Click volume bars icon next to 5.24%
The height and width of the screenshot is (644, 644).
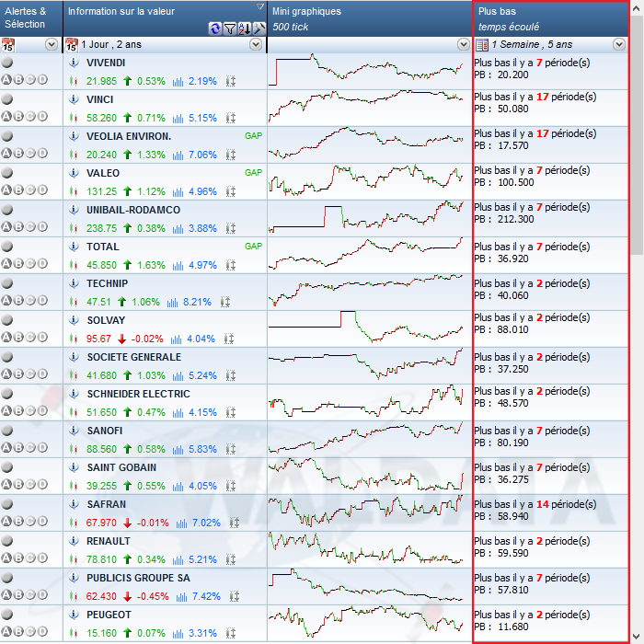click(178, 375)
